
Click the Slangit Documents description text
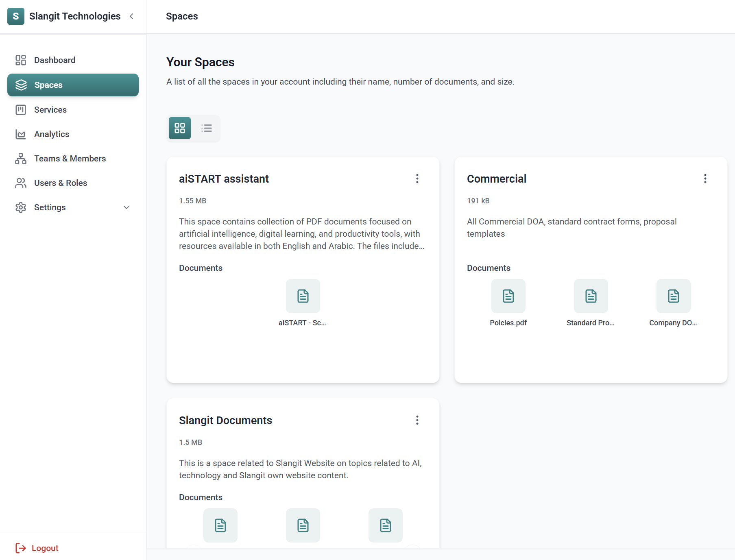301,469
